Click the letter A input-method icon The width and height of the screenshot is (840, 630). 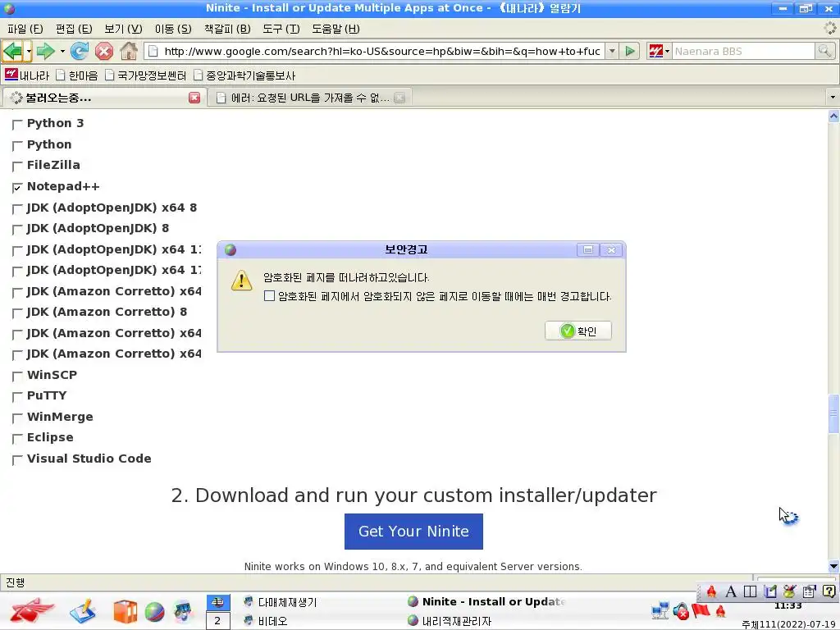730,591
